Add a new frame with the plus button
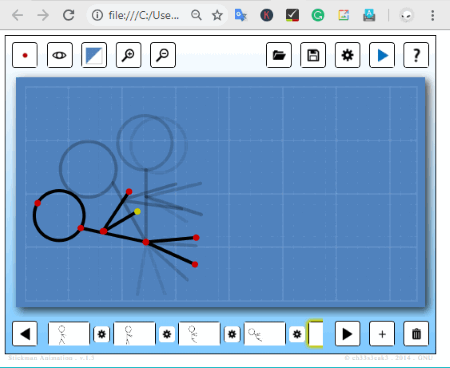450x368 pixels. click(382, 334)
